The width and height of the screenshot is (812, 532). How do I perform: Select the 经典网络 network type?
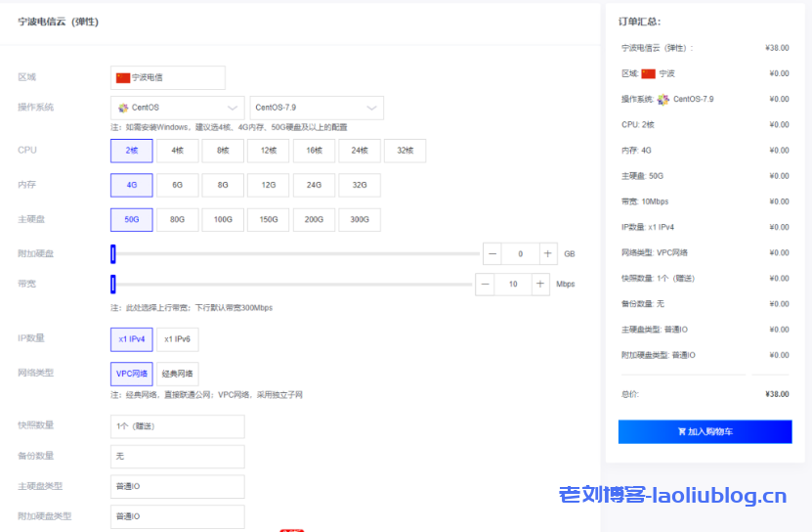coord(177,374)
